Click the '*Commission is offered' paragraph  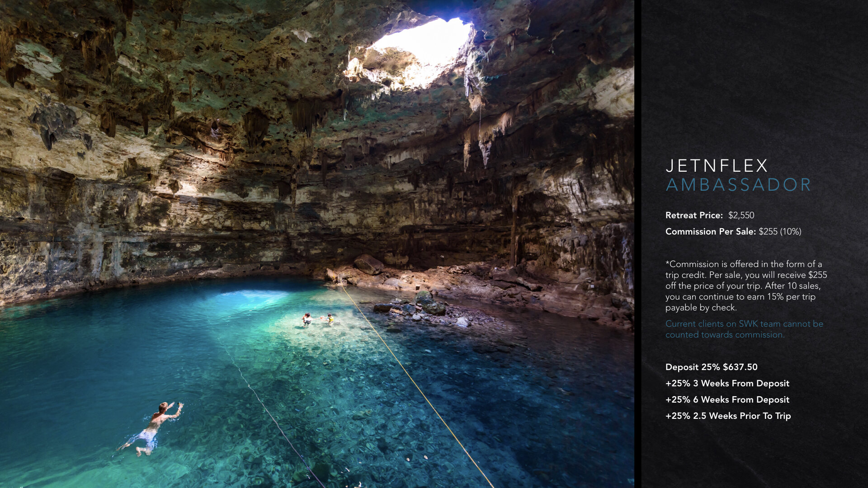coord(746,286)
